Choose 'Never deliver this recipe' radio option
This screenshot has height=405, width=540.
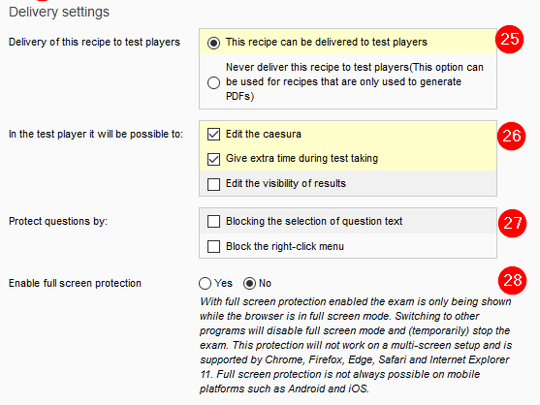214,83
